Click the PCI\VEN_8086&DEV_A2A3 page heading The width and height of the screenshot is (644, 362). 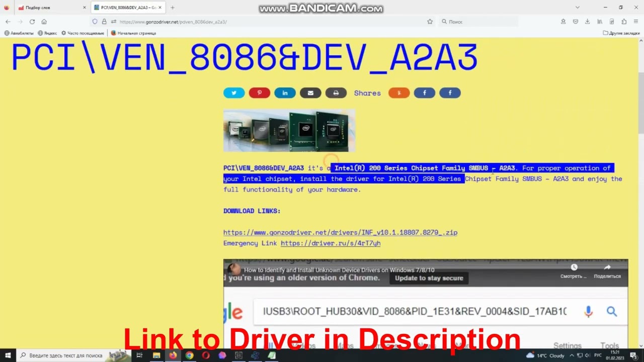pyautogui.click(x=245, y=57)
